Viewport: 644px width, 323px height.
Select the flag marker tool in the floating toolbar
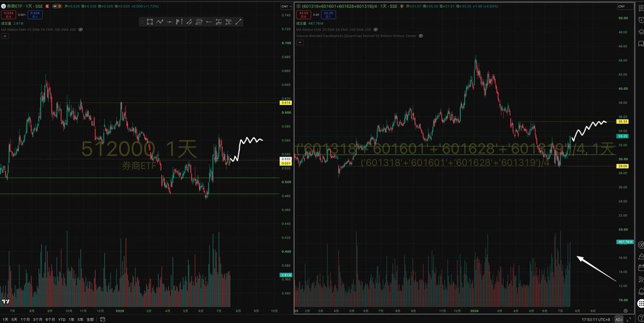click(x=179, y=21)
